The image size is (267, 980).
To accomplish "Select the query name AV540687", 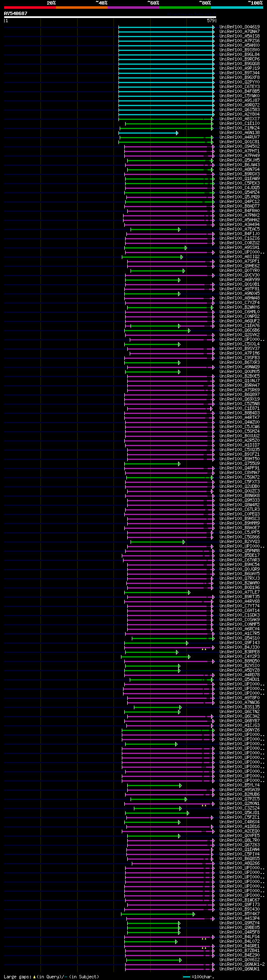I will [x=15, y=13].
